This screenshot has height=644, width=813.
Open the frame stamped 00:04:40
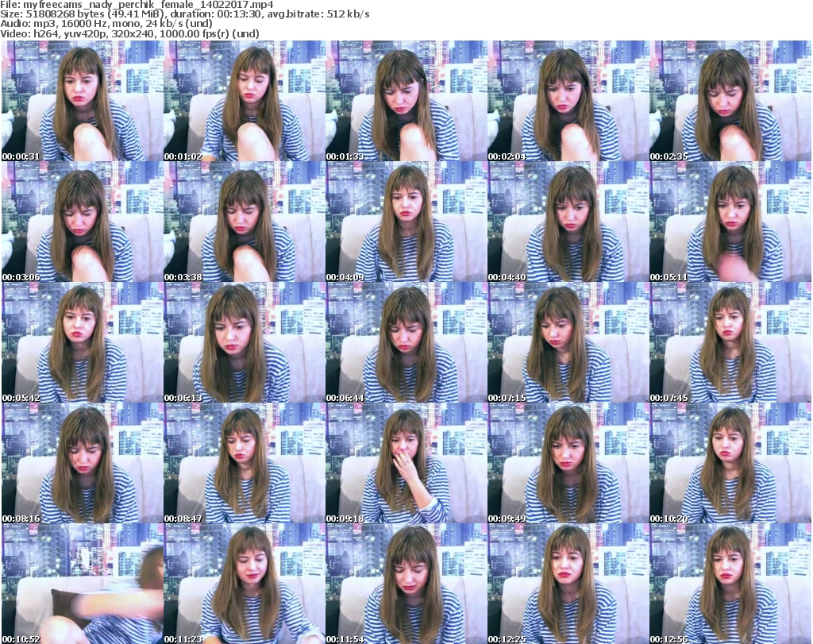coord(568,222)
